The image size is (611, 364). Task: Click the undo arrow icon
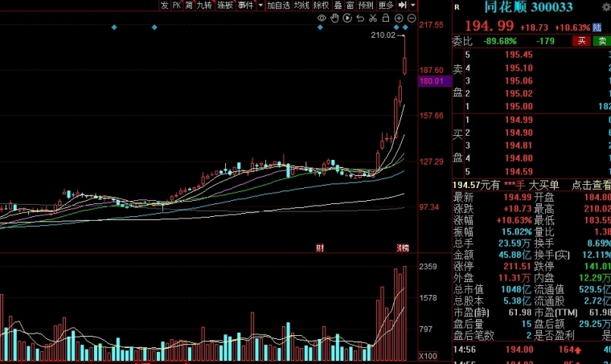360,18
